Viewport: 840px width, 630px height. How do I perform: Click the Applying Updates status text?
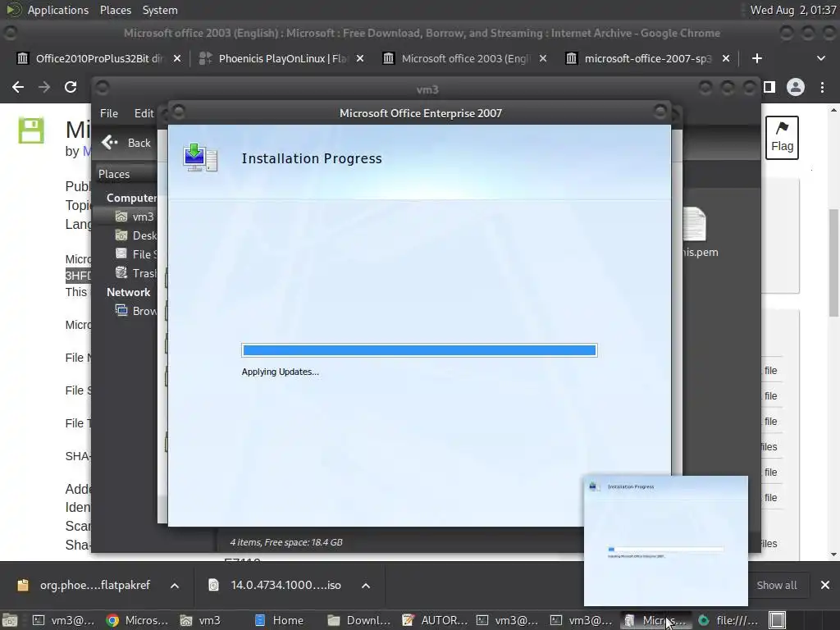click(x=281, y=372)
